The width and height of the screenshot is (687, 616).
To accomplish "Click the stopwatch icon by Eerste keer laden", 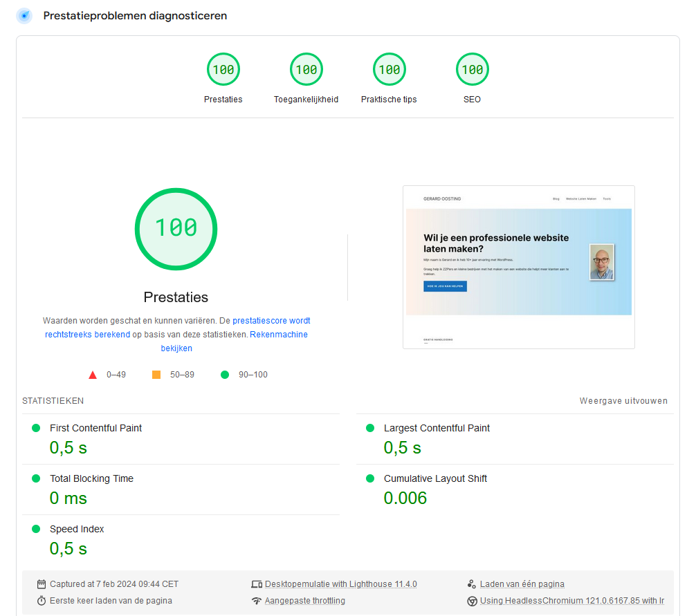I will (x=42, y=601).
